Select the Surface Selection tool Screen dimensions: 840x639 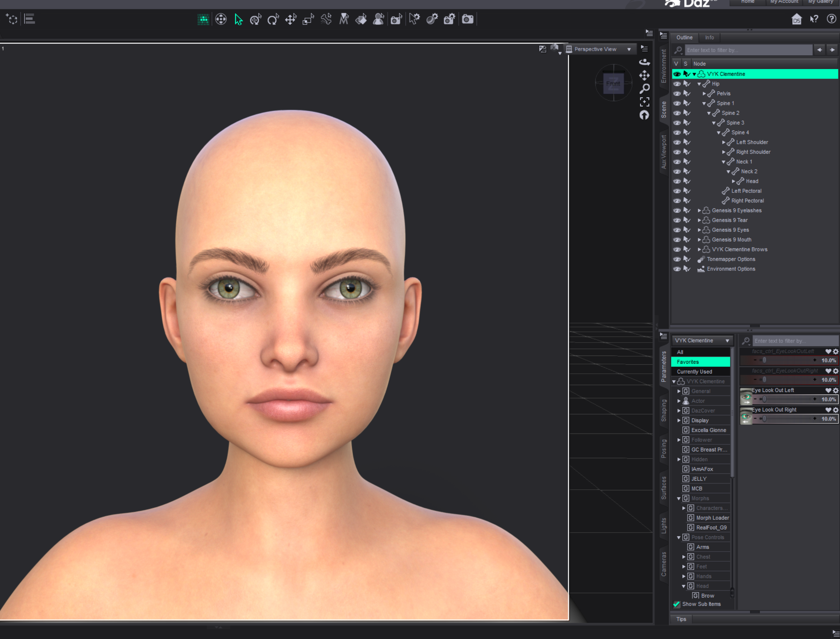pyautogui.click(x=361, y=19)
